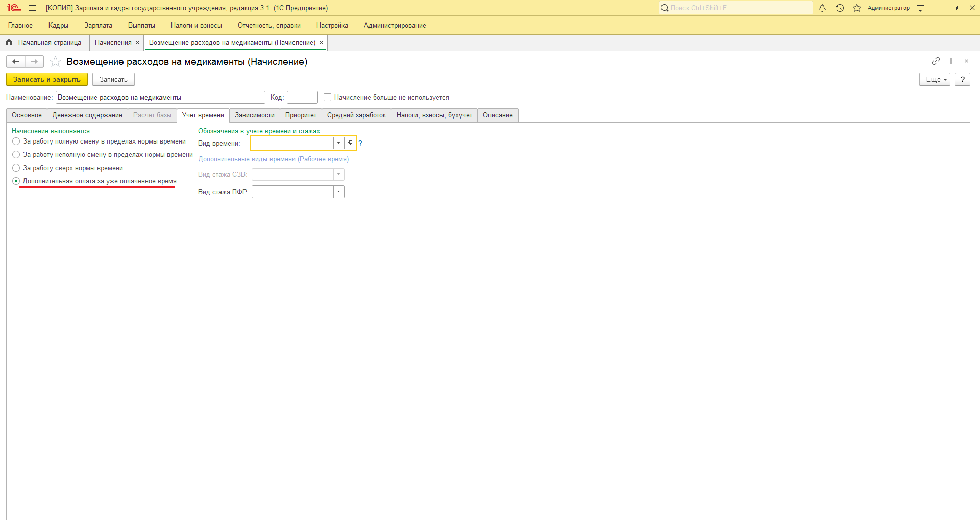The width and height of the screenshot is (980, 520).
Task: Switch to the Средний заработок tab
Action: pos(356,115)
